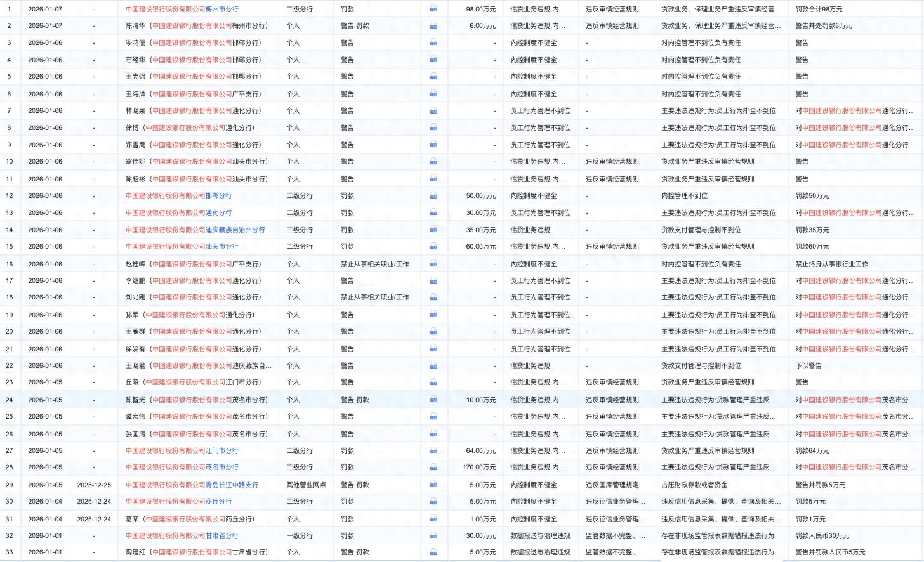Open the document icon in 王志强's row

[x=433, y=76]
